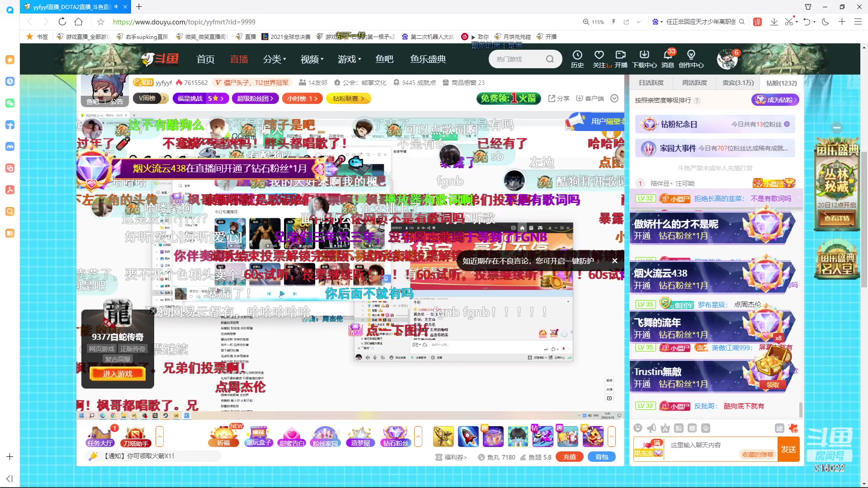
Task: Click the 分享 share link
Action: 559,99
